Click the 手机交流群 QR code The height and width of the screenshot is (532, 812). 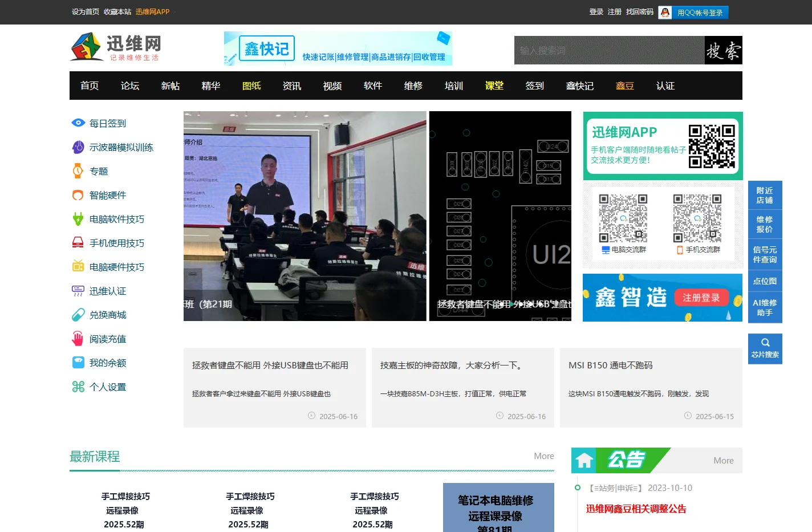tap(697, 219)
